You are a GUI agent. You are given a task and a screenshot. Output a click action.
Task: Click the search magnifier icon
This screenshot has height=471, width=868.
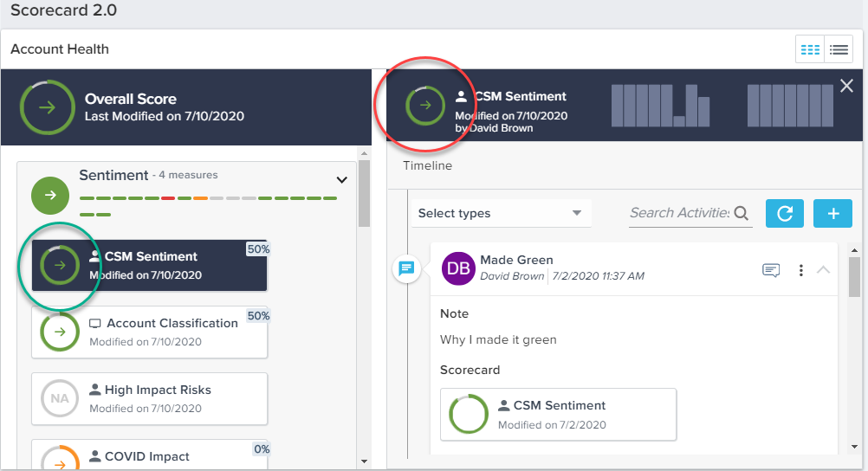pos(742,213)
